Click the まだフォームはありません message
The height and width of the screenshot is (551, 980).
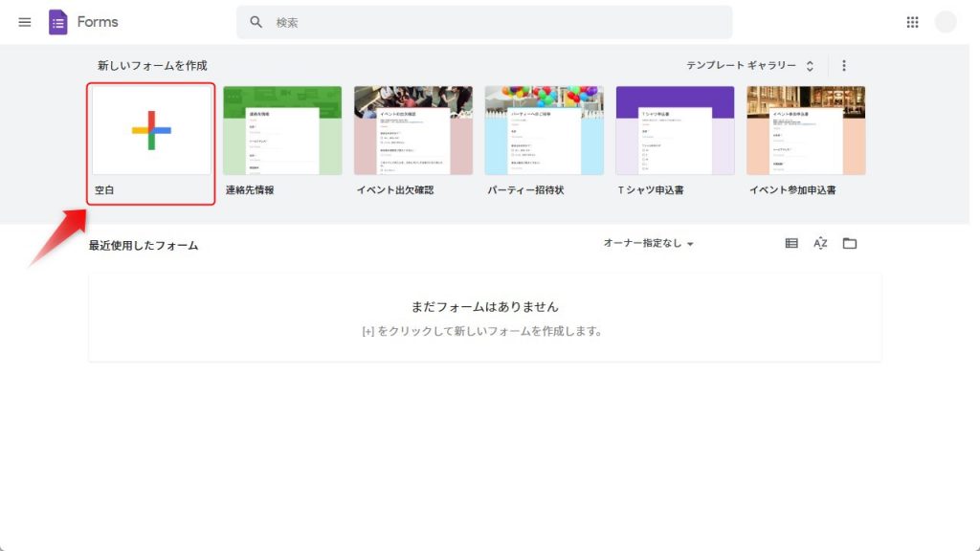click(484, 307)
